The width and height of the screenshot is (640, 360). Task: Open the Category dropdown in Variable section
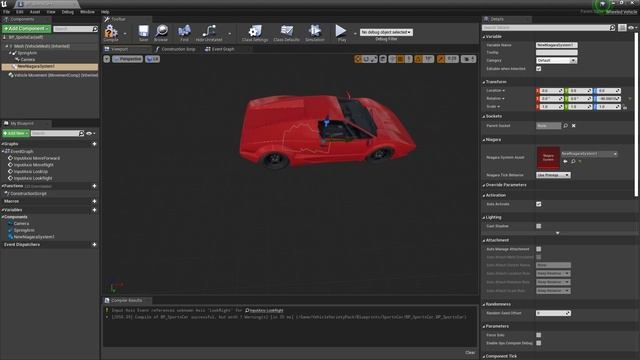click(x=556, y=60)
